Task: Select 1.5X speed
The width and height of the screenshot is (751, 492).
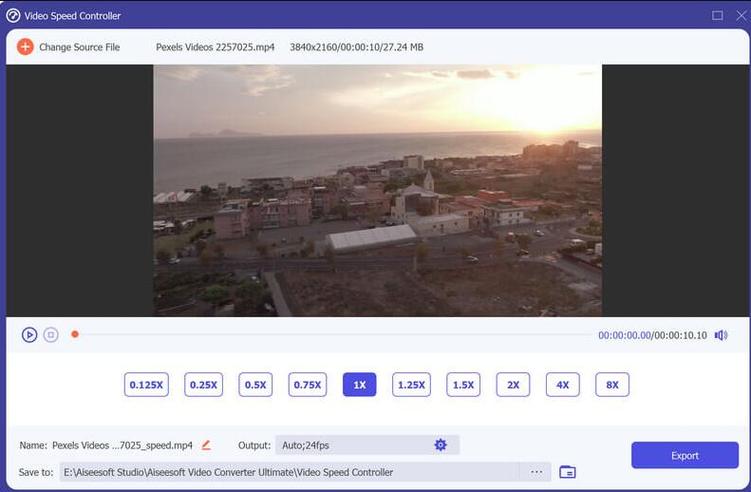Action: 463,385
